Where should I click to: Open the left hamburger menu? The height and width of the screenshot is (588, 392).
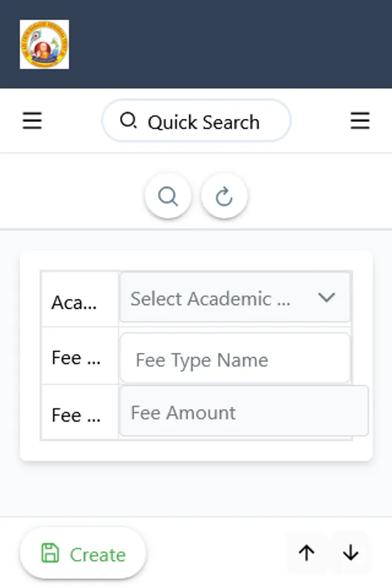tap(32, 121)
